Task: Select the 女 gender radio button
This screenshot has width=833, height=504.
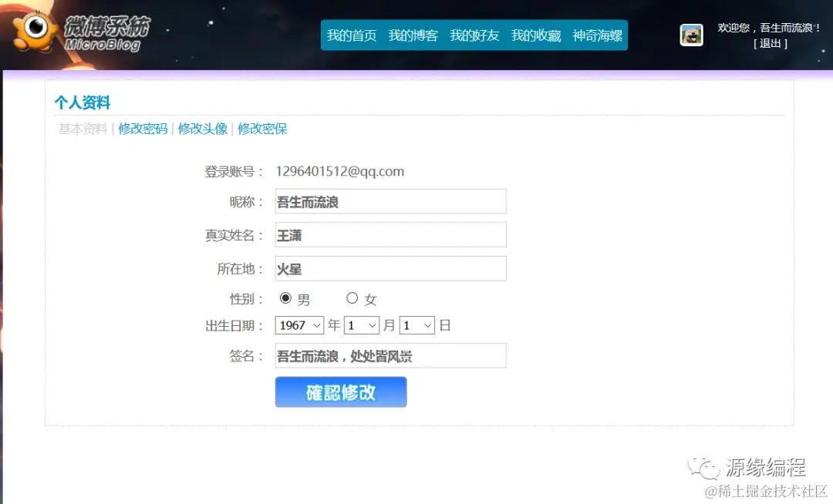Action: pos(352,297)
